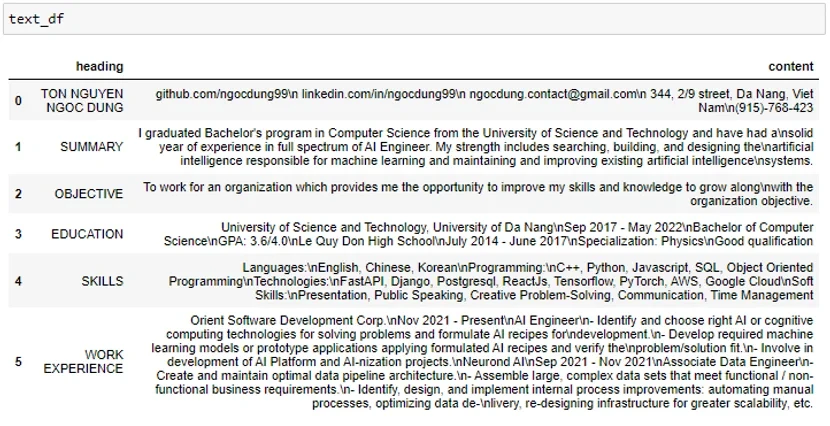
Task: Click row index 0
Action: pos(19,101)
